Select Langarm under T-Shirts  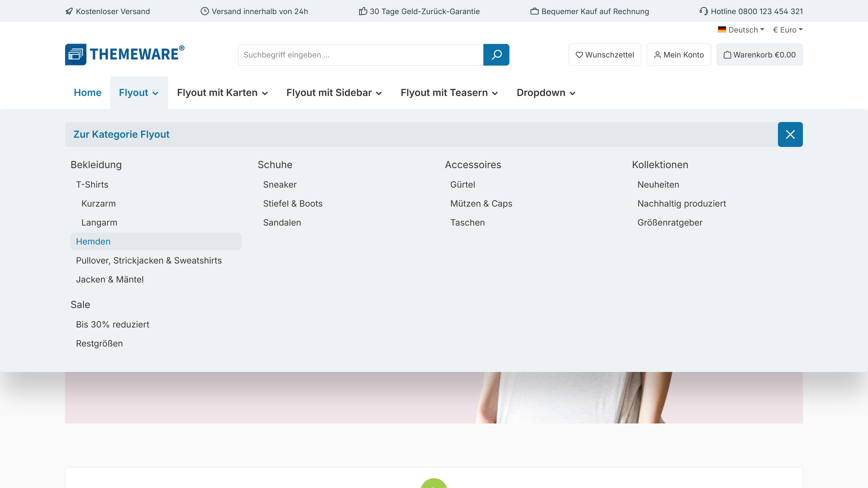pyautogui.click(x=99, y=223)
